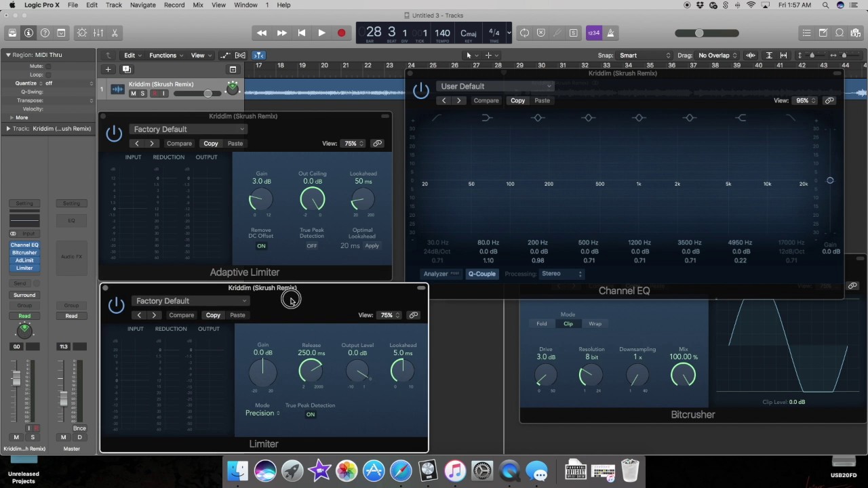Toggle the Replace mode button
Image resolution: width=868 pixels, height=488 pixels.
coord(540,33)
